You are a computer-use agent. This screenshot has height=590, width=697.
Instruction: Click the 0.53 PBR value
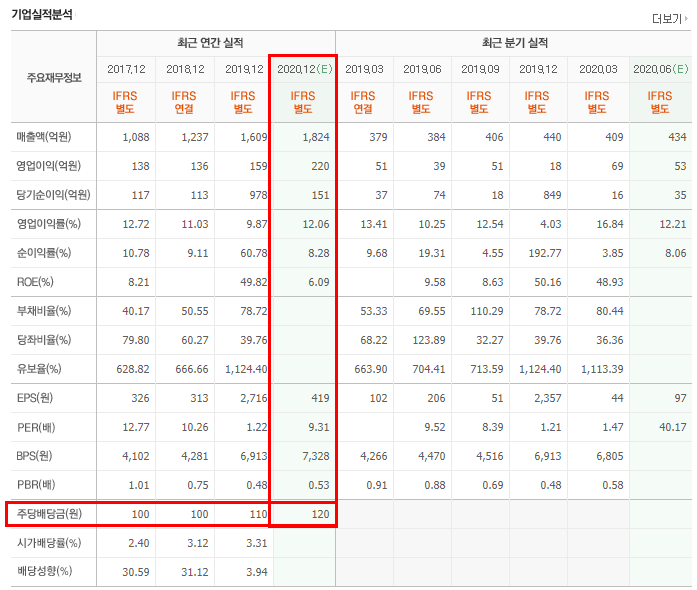(319, 485)
